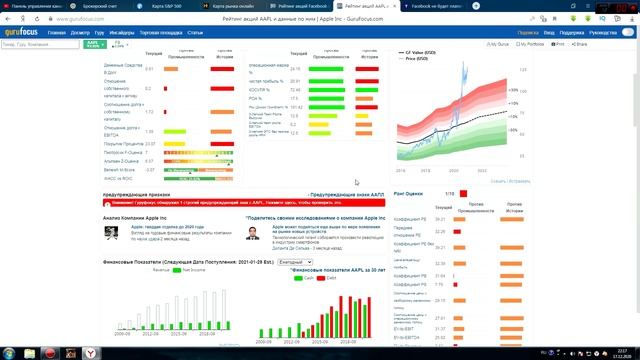Click the Cash and Debt bar chart

(315, 318)
